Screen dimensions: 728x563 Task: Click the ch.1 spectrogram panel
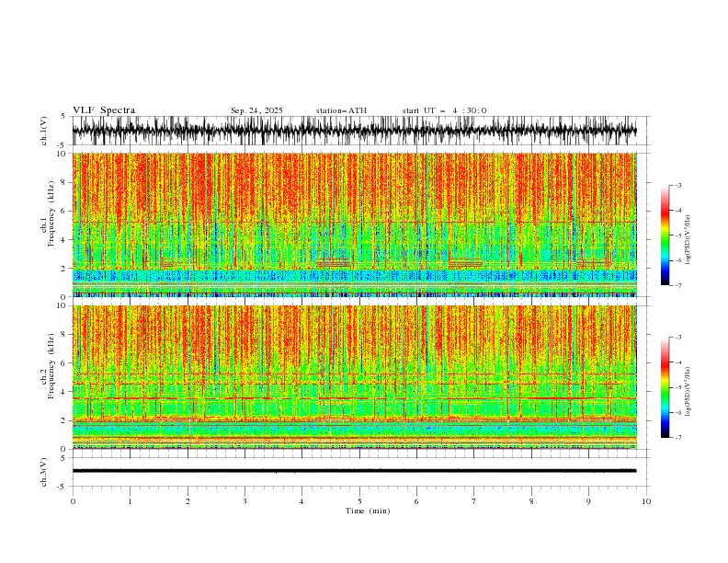(x=354, y=224)
